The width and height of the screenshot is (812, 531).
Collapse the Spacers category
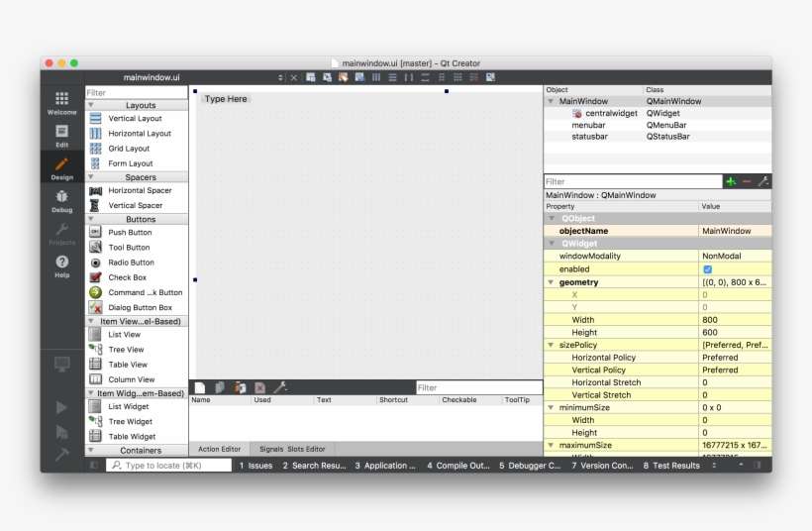91,177
